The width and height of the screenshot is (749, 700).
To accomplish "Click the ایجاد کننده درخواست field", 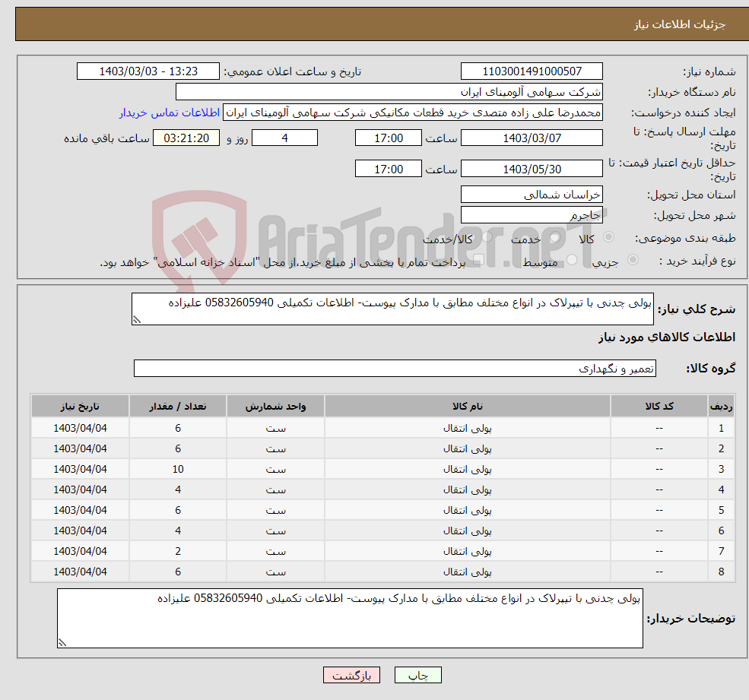I will pos(413,112).
